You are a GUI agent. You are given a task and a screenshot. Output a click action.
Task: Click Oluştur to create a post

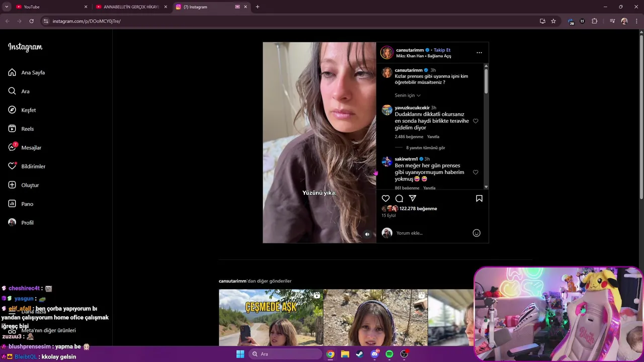[24, 185]
